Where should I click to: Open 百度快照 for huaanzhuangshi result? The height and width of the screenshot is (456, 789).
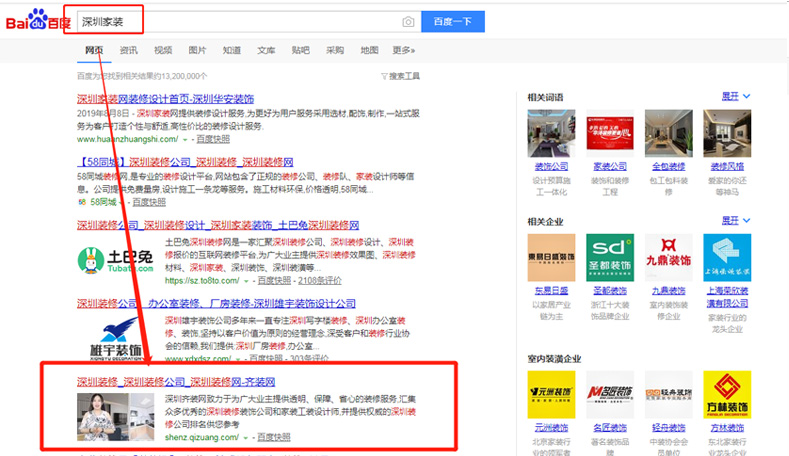click(x=213, y=139)
